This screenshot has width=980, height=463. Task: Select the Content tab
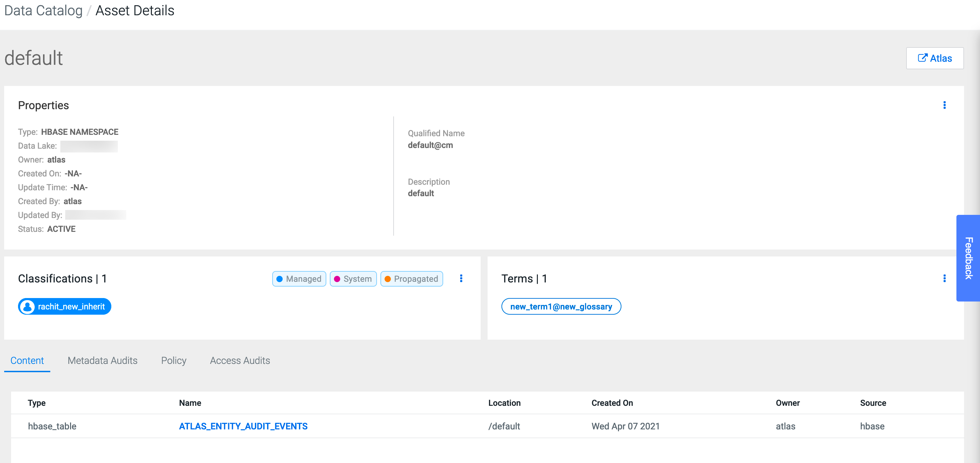27,360
